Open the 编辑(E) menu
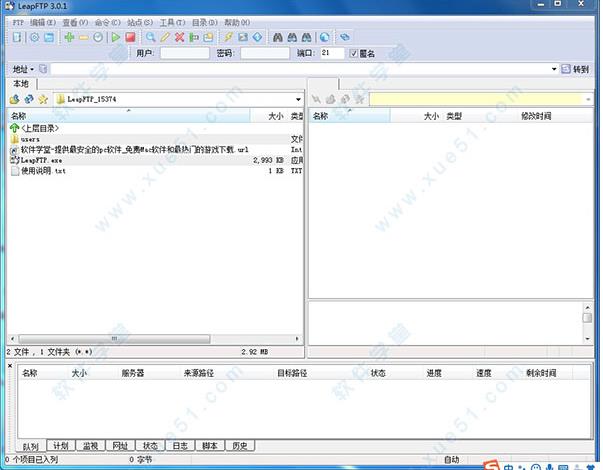The image size is (603, 470). pos(43,23)
